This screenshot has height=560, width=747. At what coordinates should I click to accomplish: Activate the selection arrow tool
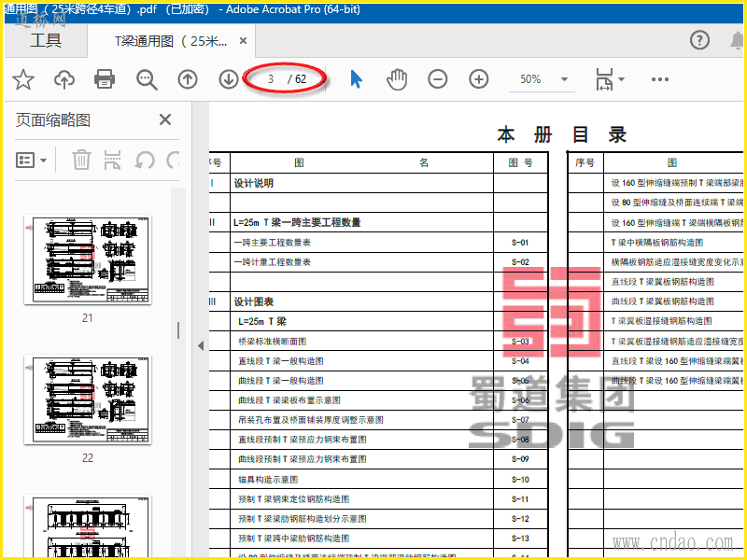pyautogui.click(x=356, y=79)
